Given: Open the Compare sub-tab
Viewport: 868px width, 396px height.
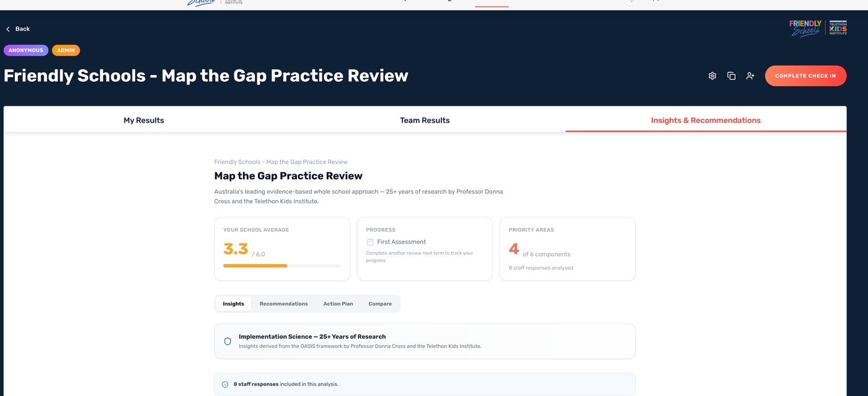Looking at the screenshot, I should (x=380, y=304).
